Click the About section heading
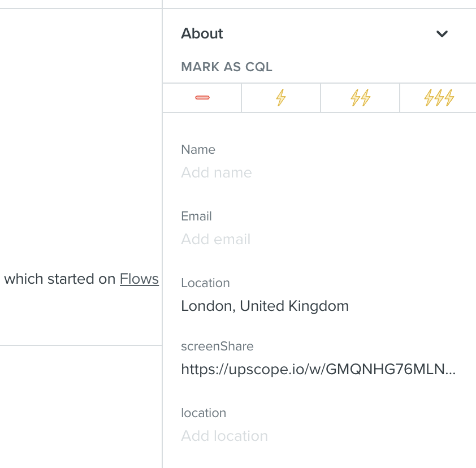The image size is (476, 468). coord(202,33)
